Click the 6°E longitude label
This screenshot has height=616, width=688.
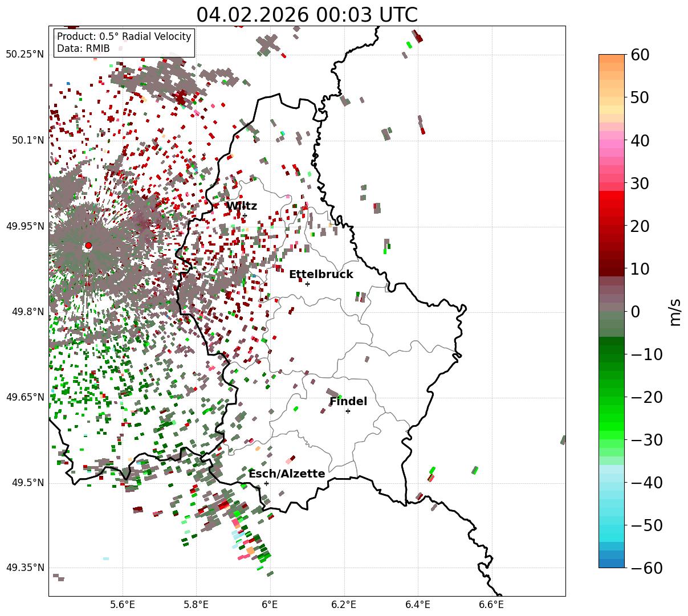270,605
